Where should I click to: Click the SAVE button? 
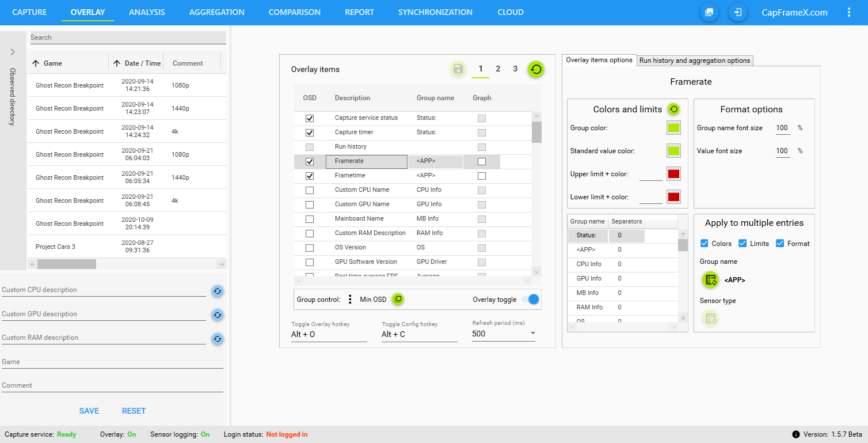tap(89, 411)
